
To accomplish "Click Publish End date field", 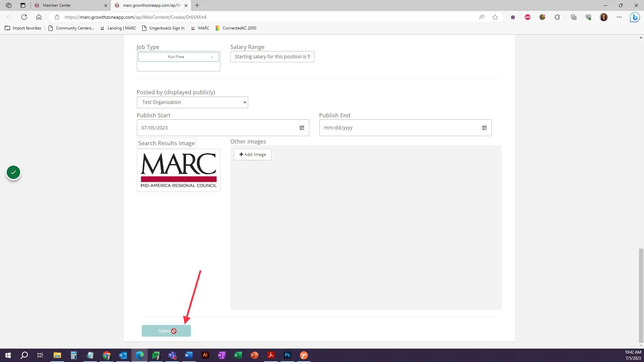I will point(405,128).
